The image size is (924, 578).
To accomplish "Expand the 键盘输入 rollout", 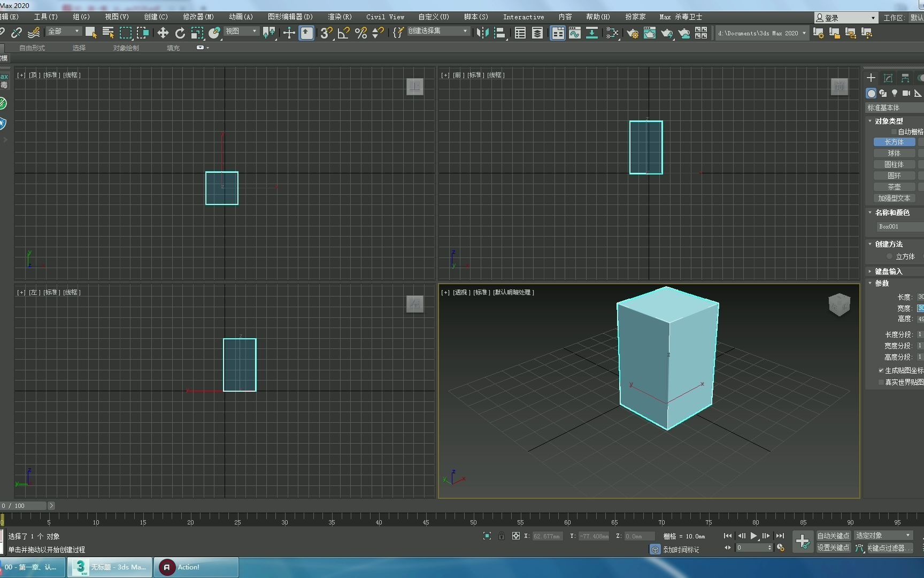I will point(888,271).
